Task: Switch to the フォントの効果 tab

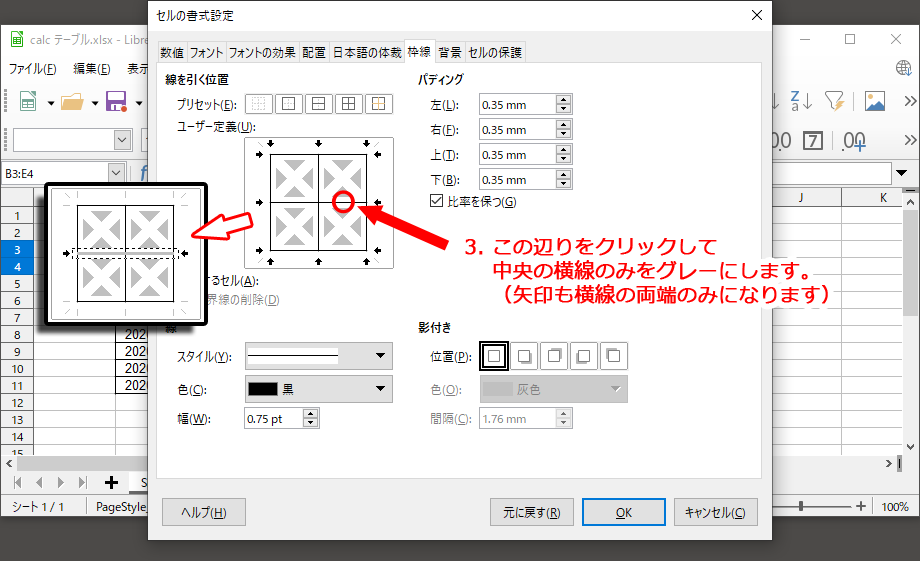Action: pos(262,52)
